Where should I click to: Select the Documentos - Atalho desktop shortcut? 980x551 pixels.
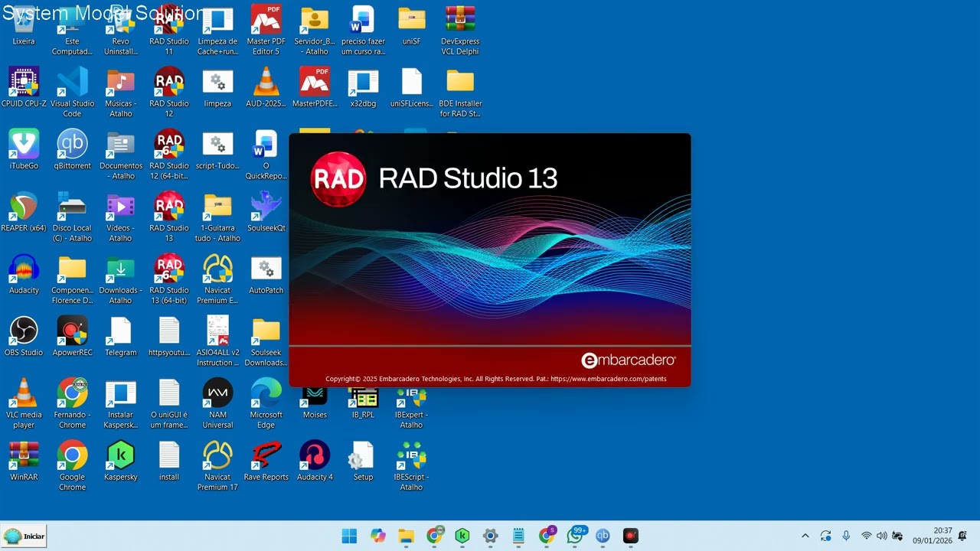point(120,155)
